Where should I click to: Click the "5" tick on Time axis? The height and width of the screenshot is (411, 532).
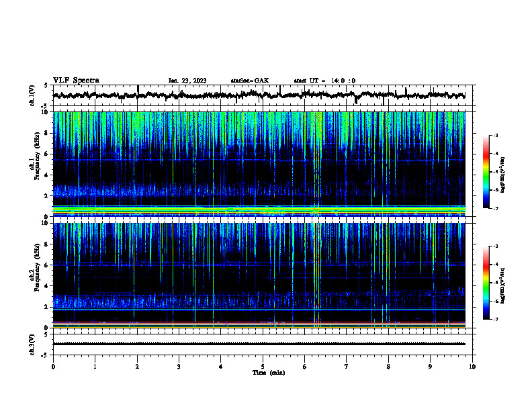tap(263, 367)
